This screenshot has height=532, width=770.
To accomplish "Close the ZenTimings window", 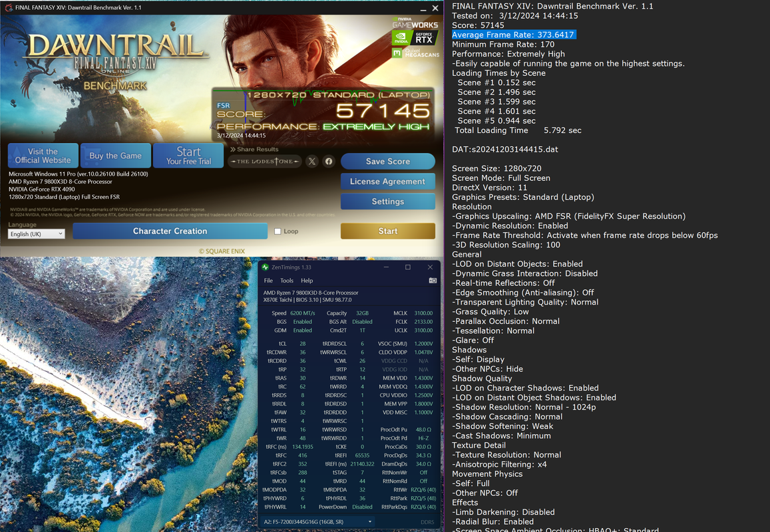I will (x=430, y=267).
